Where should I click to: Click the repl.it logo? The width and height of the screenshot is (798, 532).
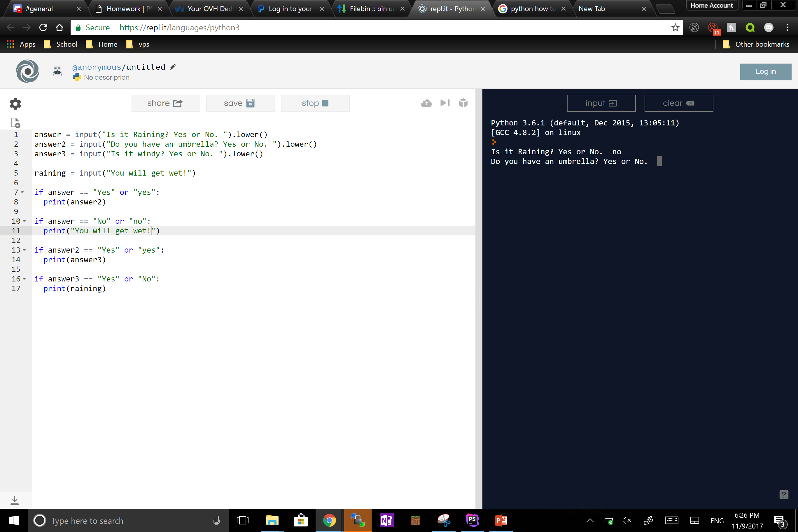(x=27, y=71)
